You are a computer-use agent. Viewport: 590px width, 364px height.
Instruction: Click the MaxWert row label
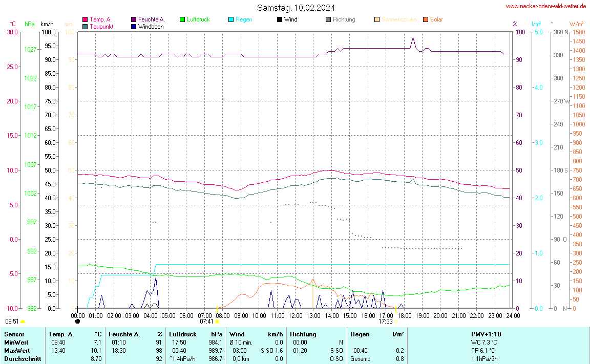[16, 350]
